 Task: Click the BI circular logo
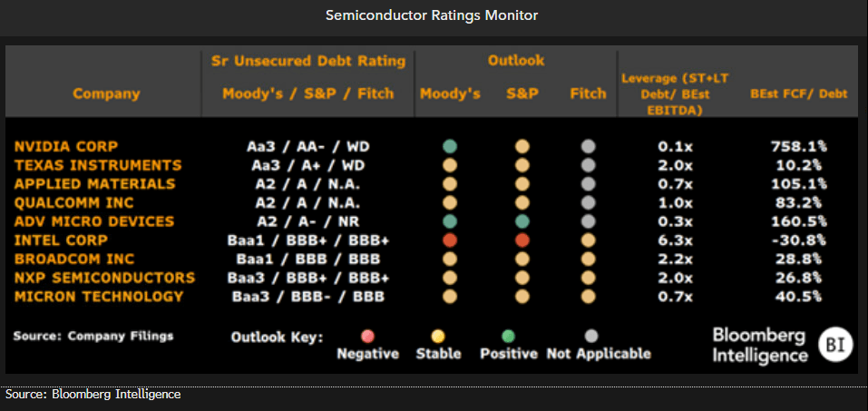coord(834,344)
